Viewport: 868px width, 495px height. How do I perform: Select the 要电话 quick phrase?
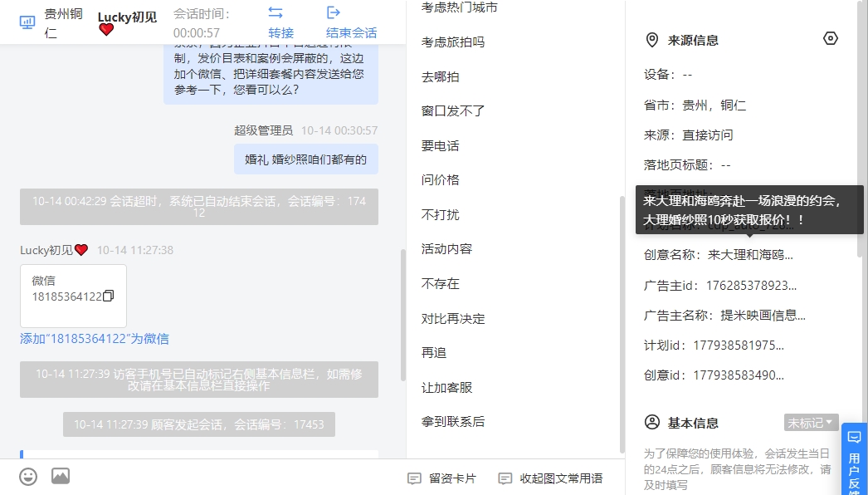coord(440,146)
